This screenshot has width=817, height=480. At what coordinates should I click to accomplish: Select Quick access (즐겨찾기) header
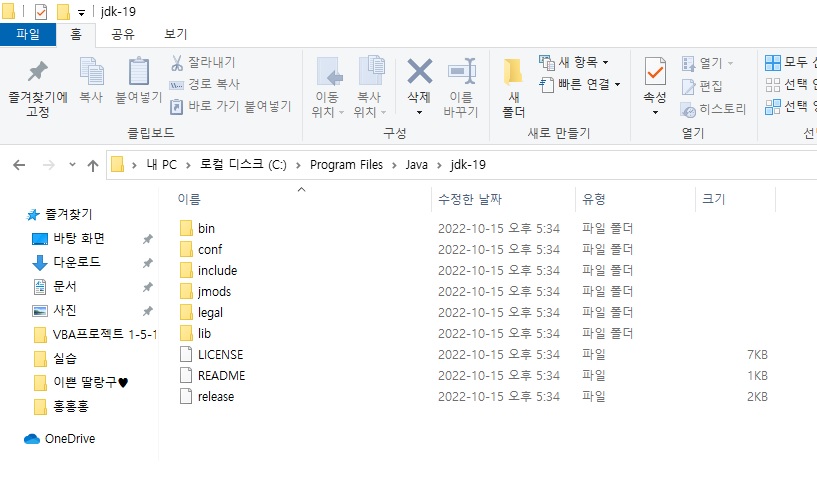tap(60, 214)
